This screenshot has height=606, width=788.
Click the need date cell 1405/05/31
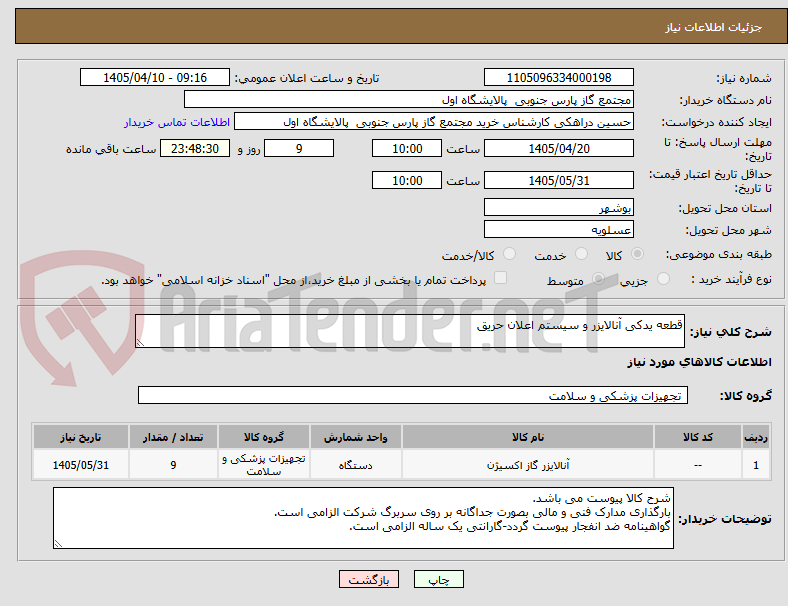click(81, 465)
